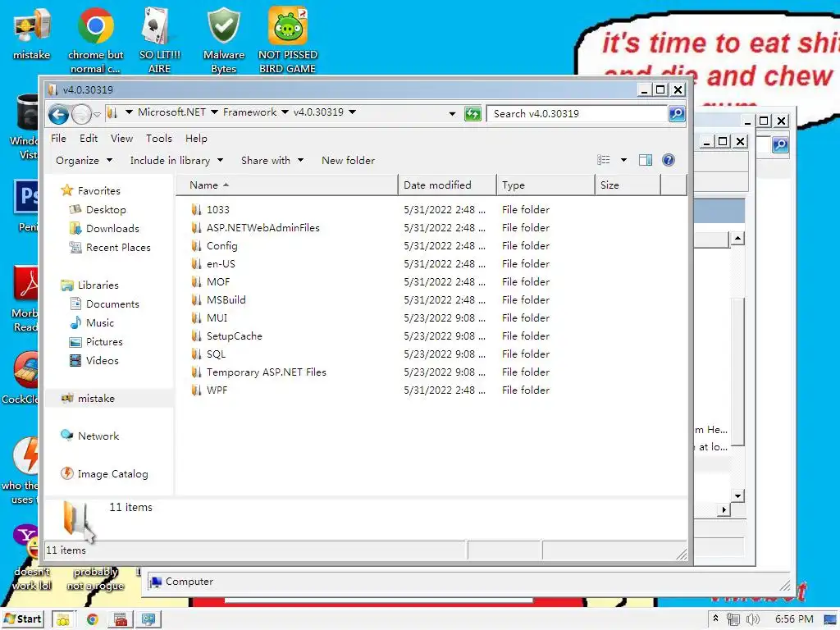Launch Malware Bytes desktop shortcut
Screen dimensions: 840x630
tap(223, 40)
